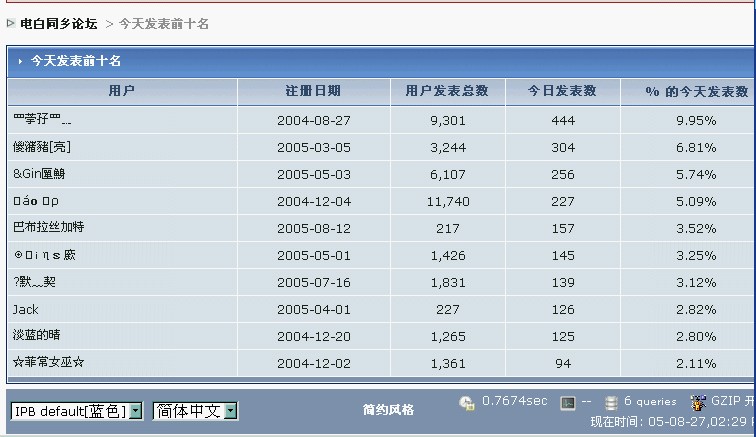Click the 注册日期 column header
The height and width of the screenshot is (437, 756).
(313, 91)
